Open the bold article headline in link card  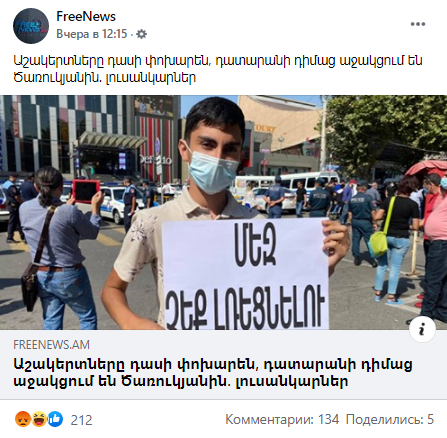point(213,373)
